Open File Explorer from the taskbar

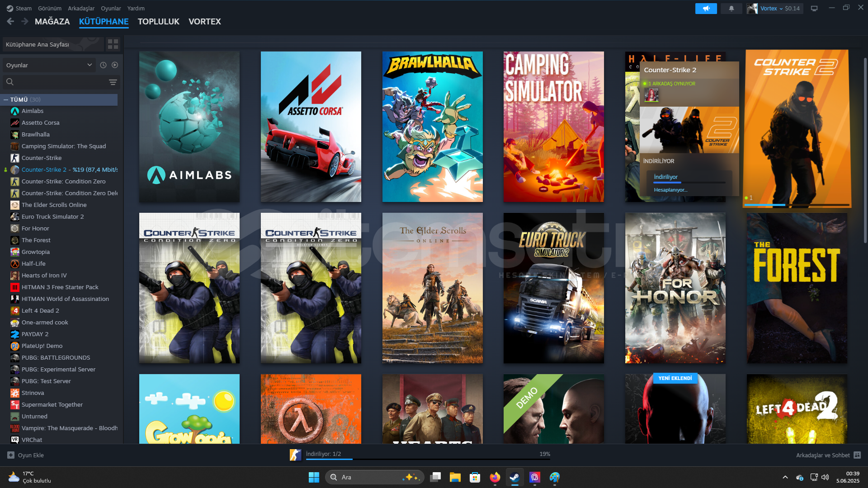[455, 477]
